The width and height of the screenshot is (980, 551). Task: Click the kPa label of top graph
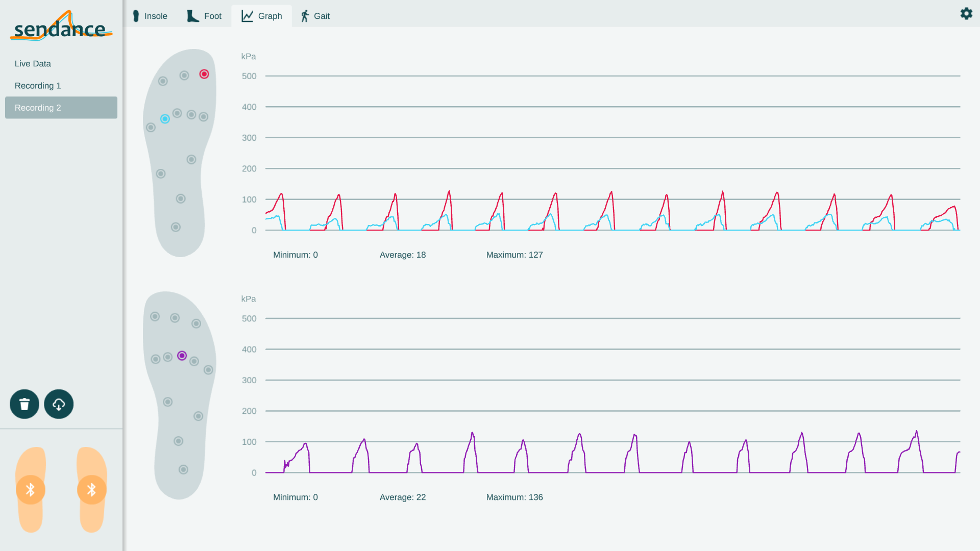(x=249, y=57)
